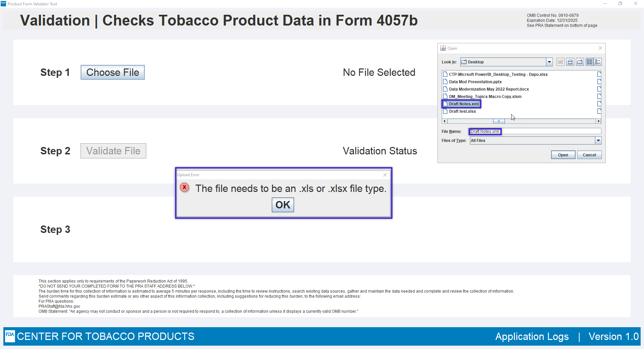This screenshot has width=644, height=349.
Task: Click Open button in file dialog
Action: pos(563,155)
